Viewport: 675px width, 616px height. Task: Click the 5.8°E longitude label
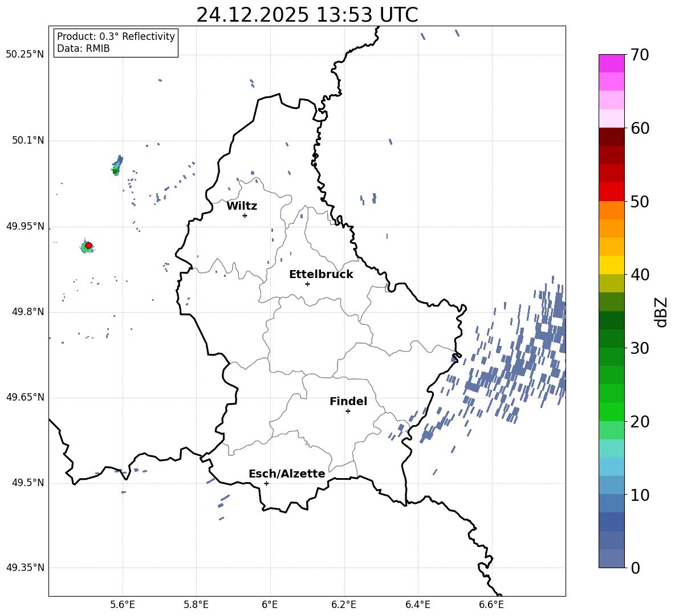tap(196, 605)
